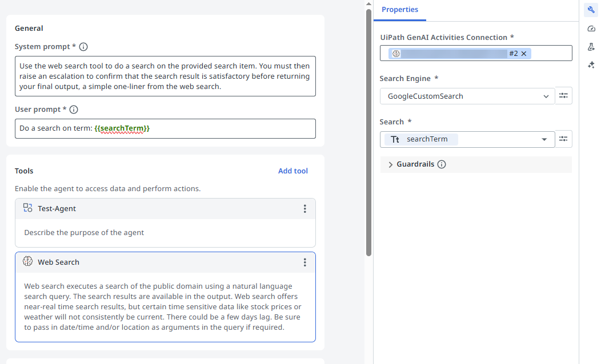Image resolution: width=601 pixels, height=364 pixels.
Task: Open the flask test icon in right sidebar
Action: pyautogui.click(x=591, y=47)
